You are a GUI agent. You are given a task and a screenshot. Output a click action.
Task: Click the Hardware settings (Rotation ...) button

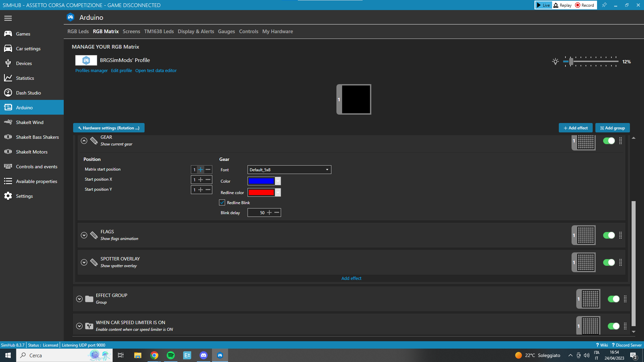pos(109,128)
